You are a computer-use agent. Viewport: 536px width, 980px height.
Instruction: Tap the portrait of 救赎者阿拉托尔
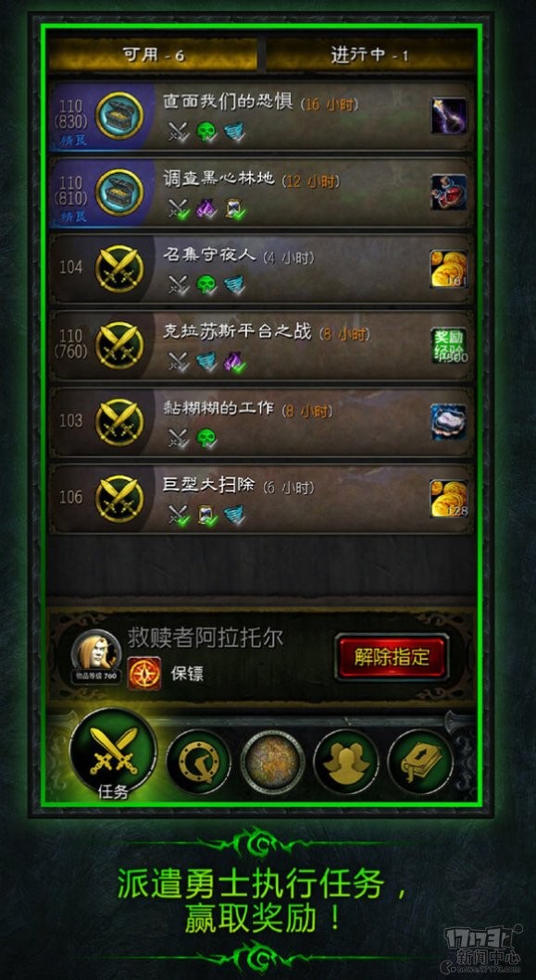[95, 653]
